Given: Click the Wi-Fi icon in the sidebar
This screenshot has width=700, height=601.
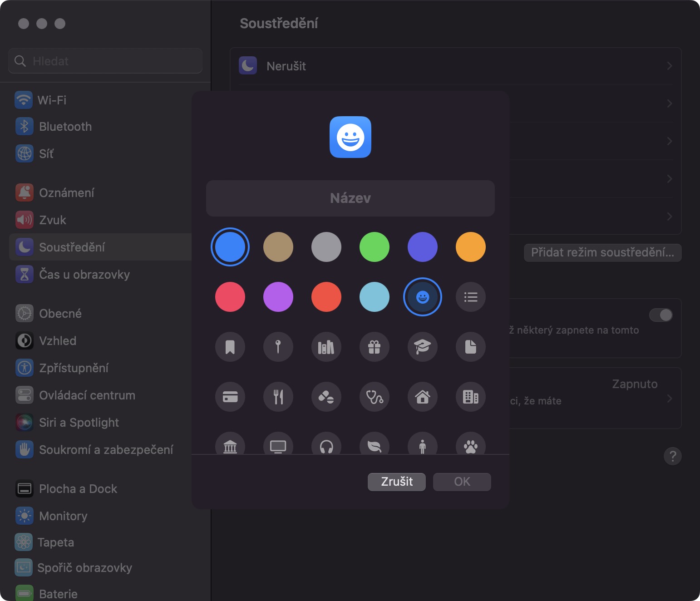Looking at the screenshot, I should pyautogui.click(x=24, y=100).
